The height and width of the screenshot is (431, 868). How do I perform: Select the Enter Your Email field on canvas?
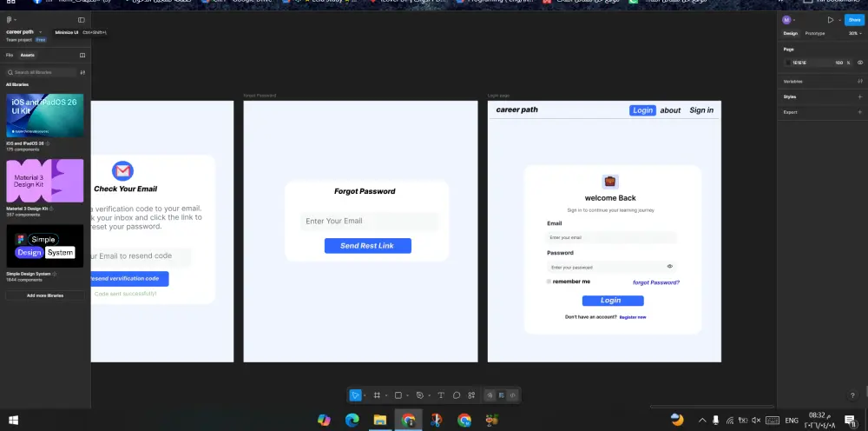[x=369, y=221]
